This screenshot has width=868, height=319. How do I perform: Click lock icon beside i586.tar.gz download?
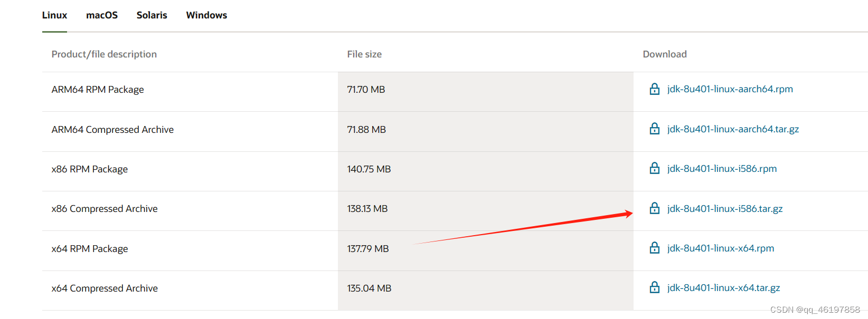[x=654, y=208]
